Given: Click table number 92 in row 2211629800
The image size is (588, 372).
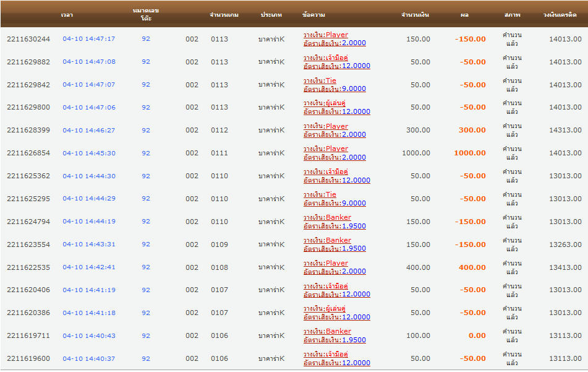Looking at the screenshot, I should click(x=146, y=108).
